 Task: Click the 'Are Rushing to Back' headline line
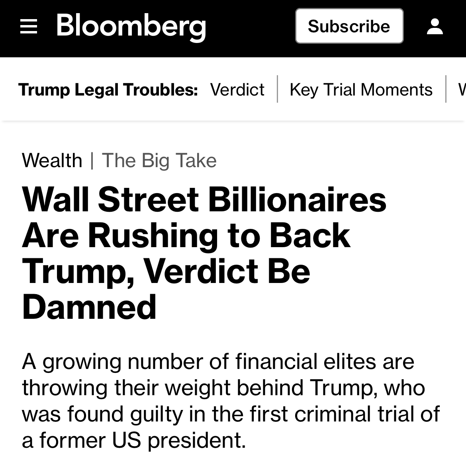pyautogui.click(x=186, y=235)
